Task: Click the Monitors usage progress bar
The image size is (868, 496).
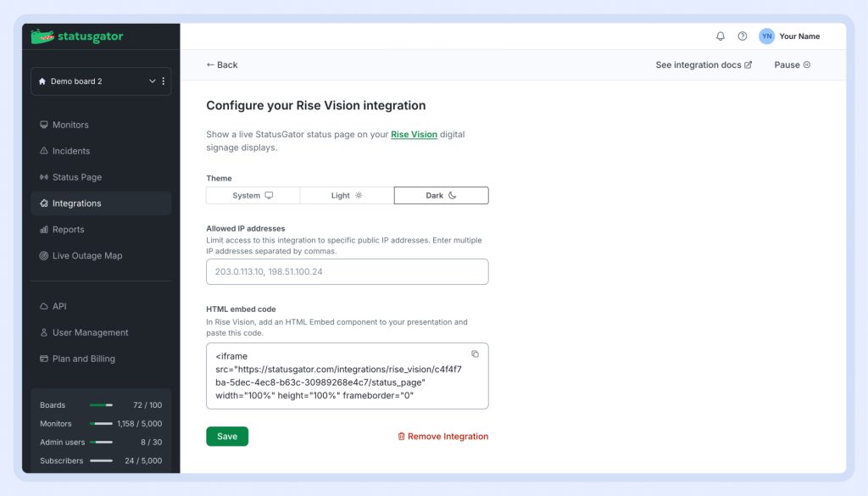Action: click(x=102, y=423)
